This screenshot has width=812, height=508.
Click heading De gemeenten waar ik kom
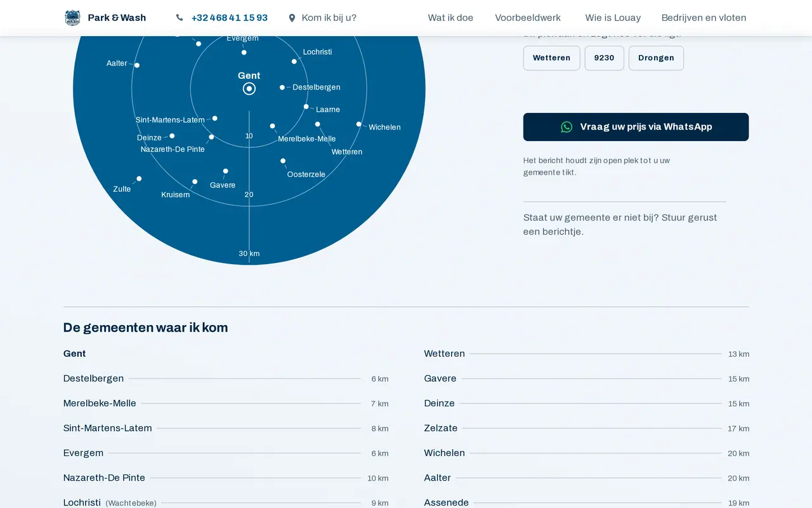145,328
